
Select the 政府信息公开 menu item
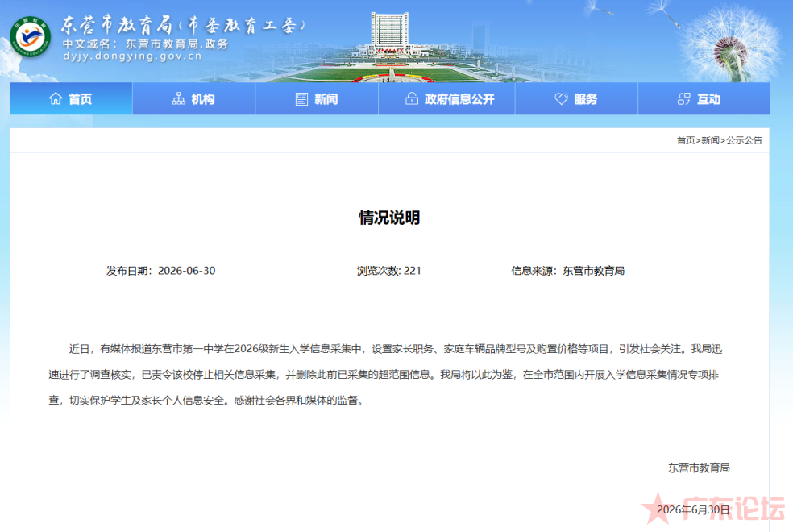[x=446, y=98]
